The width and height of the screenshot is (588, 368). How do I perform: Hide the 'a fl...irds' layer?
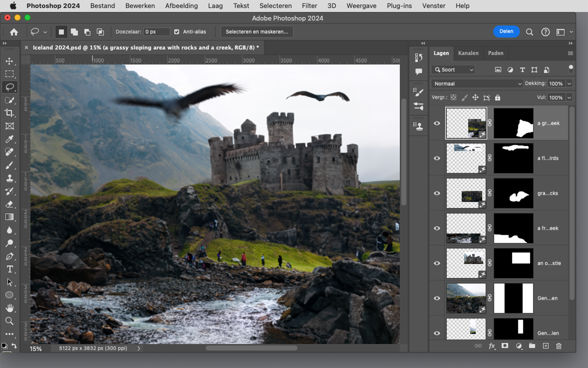click(x=437, y=158)
